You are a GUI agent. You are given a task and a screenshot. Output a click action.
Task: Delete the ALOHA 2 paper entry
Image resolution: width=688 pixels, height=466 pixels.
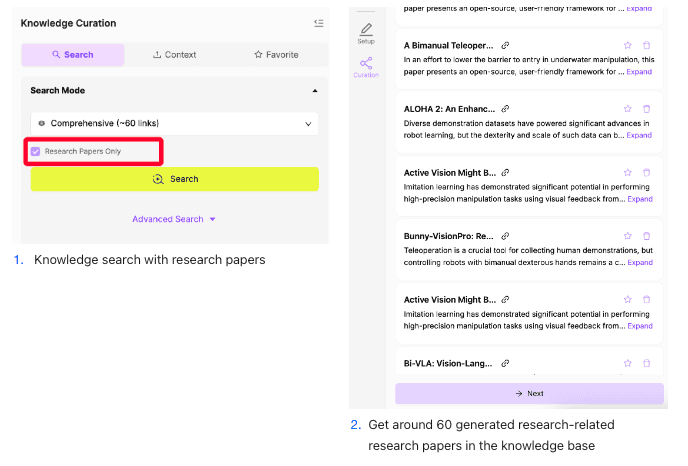646,109
